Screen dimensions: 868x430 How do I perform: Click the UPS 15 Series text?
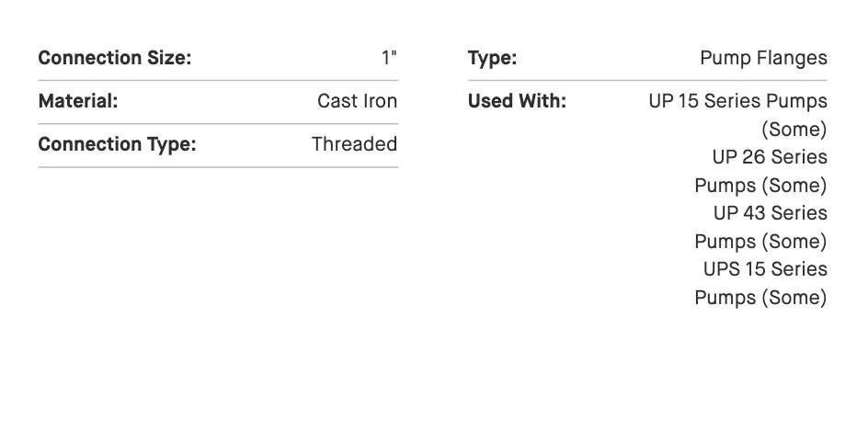pos(765,269)
